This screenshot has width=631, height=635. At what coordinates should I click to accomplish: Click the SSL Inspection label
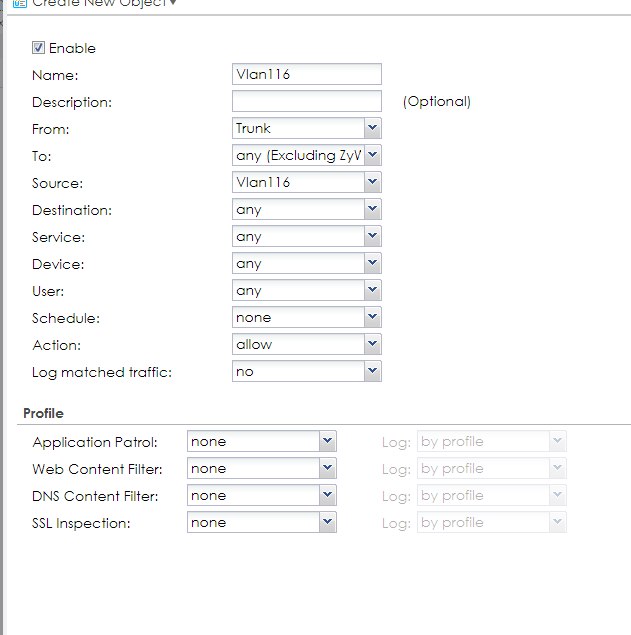tap(81, 523)
